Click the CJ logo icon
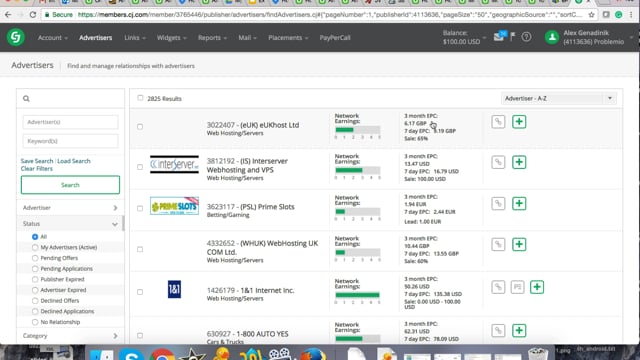 [16, 37]
